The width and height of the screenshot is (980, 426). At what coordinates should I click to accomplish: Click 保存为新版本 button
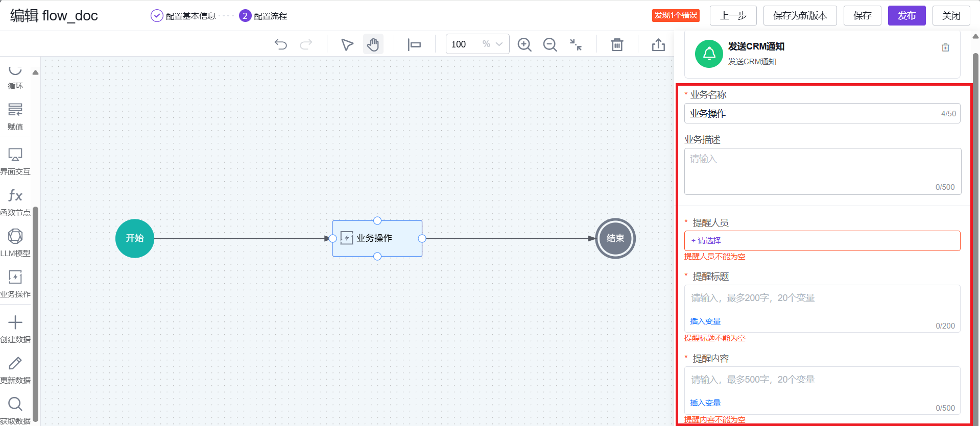(x=800, y=16)
